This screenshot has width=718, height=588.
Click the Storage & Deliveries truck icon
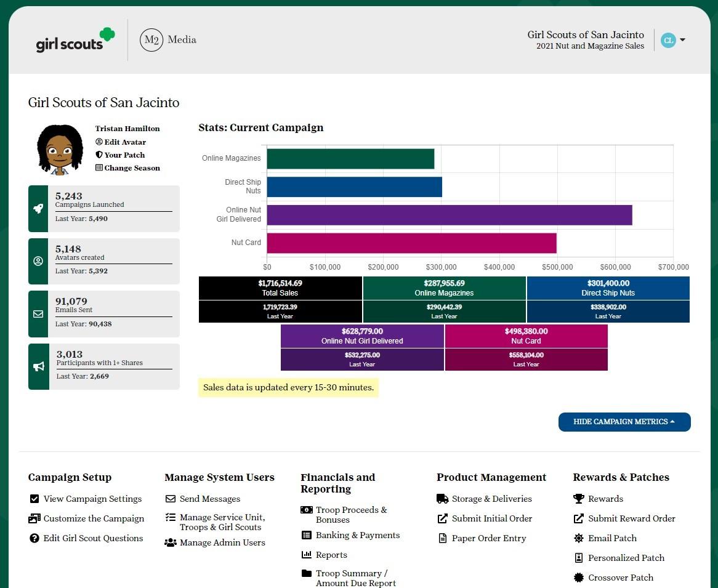[x=442, y=499]
